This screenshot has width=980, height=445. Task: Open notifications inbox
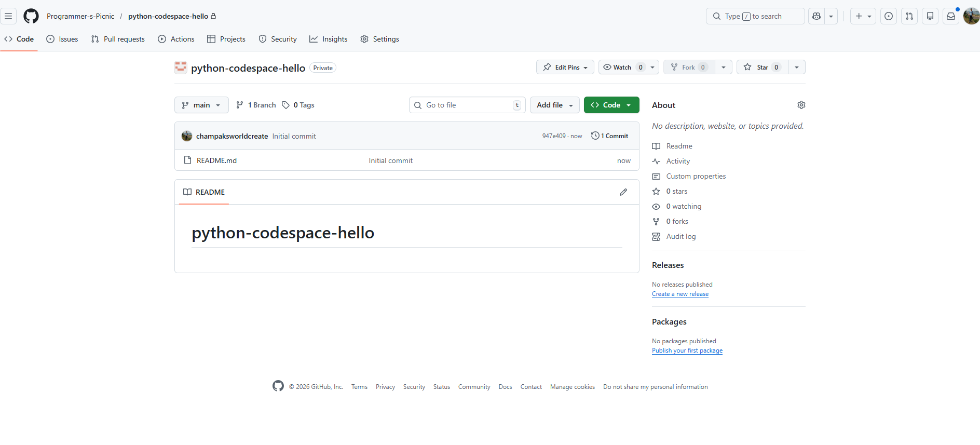coord(951,16)
